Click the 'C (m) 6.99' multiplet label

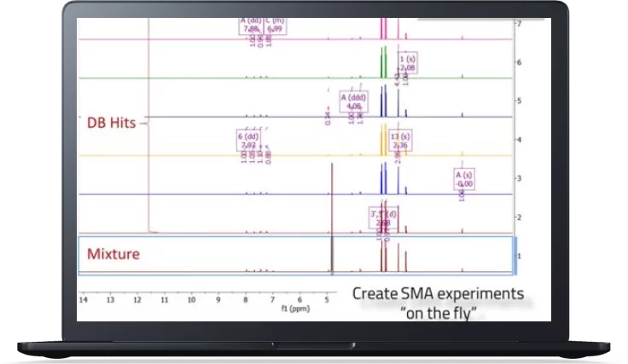pyautogui.click(x=275, y=24)
